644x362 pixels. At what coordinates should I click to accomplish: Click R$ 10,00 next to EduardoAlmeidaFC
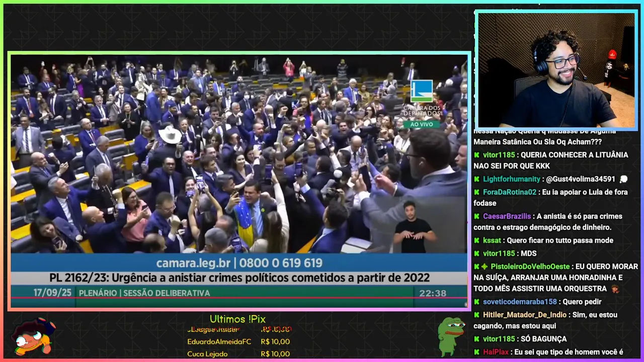pos(275,341)
